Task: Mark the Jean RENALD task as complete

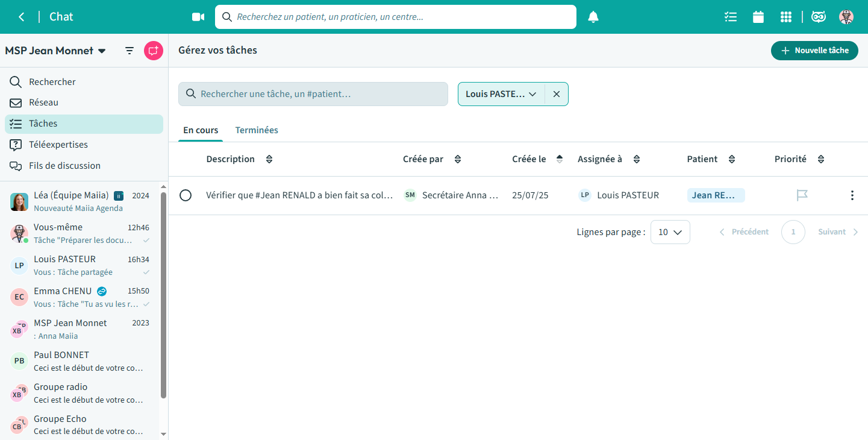Action: click(186, 195)
